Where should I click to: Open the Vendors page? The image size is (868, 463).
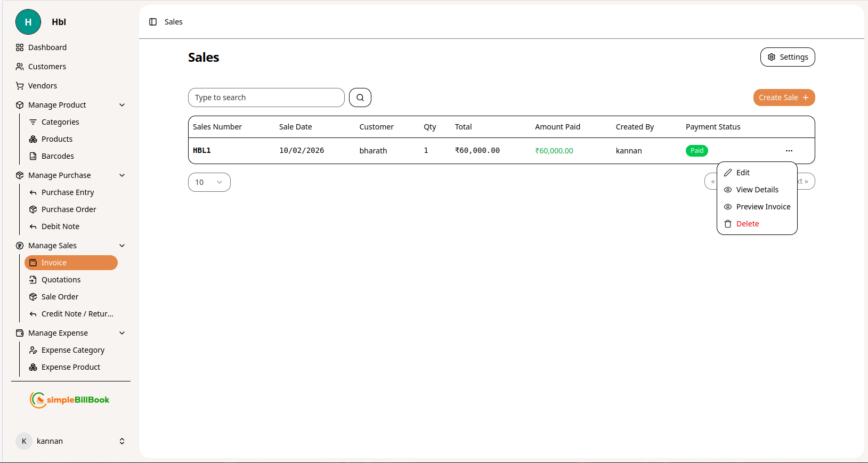point(42,86)
